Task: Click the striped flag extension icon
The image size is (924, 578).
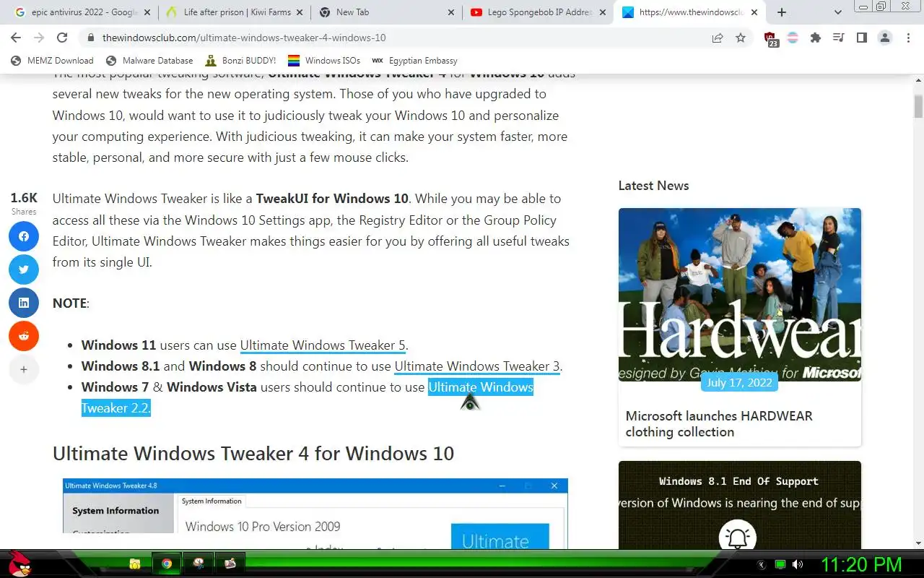Action: [793, 38]
